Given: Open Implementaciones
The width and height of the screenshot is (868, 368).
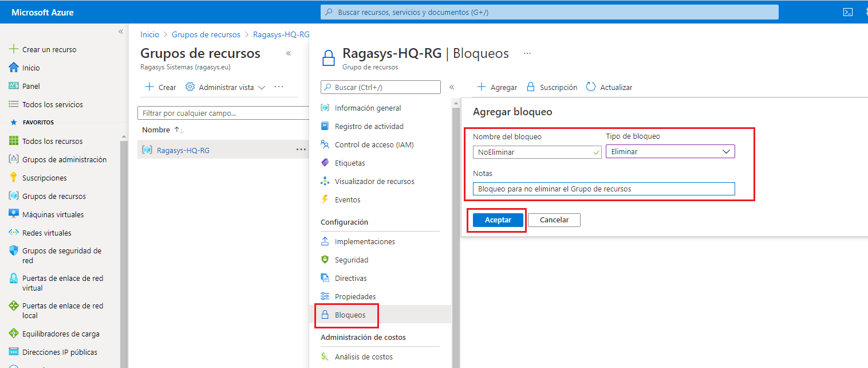Looking at the screenshot, I should coord(358,241).
